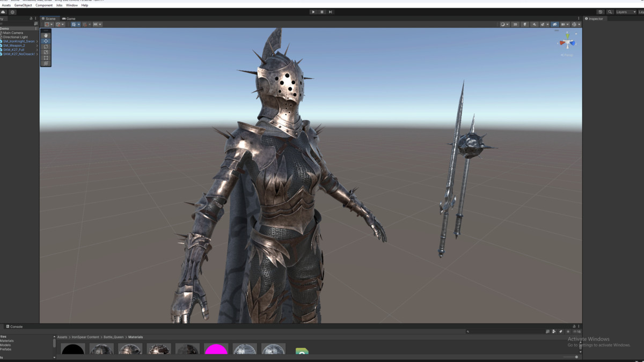Open the global search magnifier
This screenshot has height=362, width=644.
610,12
